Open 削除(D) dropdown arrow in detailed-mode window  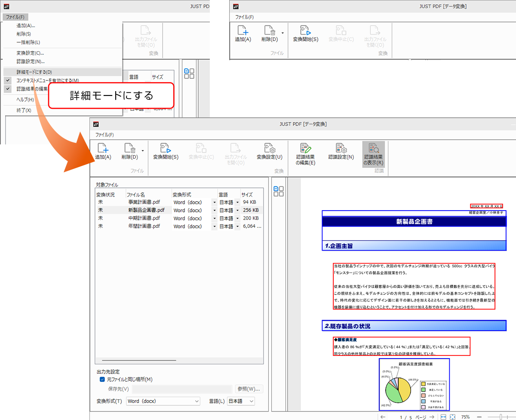[x=142, y=150]
